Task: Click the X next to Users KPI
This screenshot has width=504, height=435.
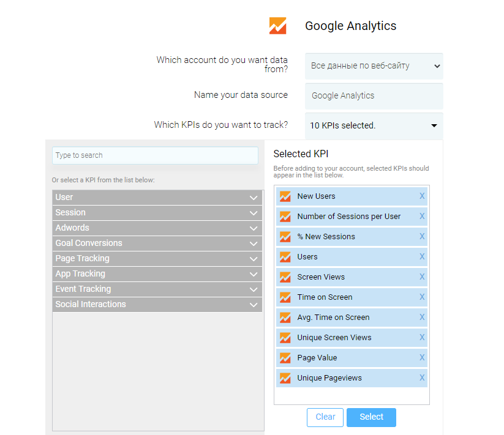Action: (422, 257)
